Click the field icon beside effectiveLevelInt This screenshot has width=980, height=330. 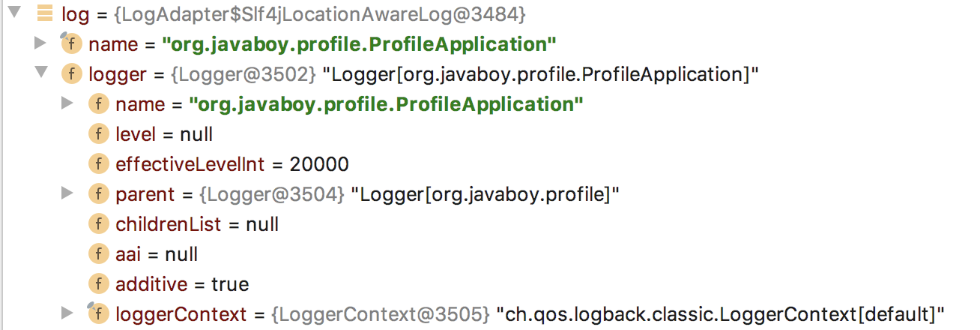coord(98,164)
